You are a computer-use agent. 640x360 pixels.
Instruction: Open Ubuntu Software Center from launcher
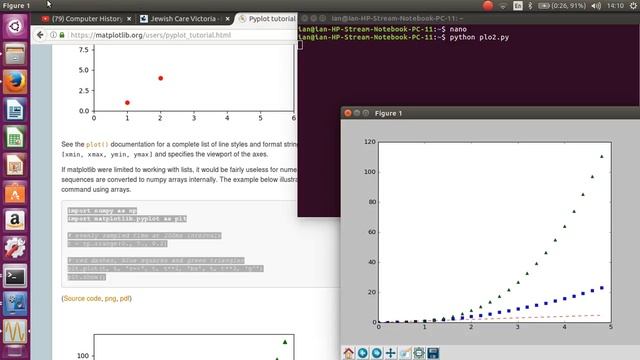click(x=15, y=193)
